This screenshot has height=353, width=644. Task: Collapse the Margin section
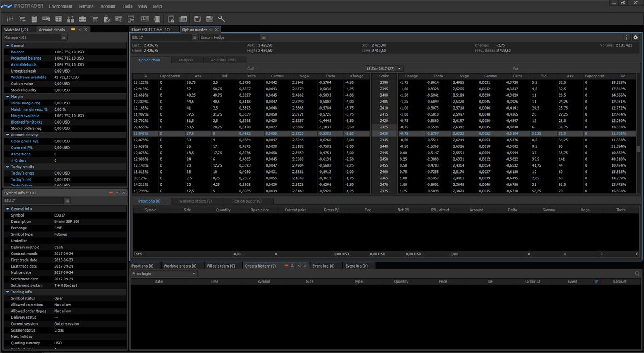coord(7,96)
